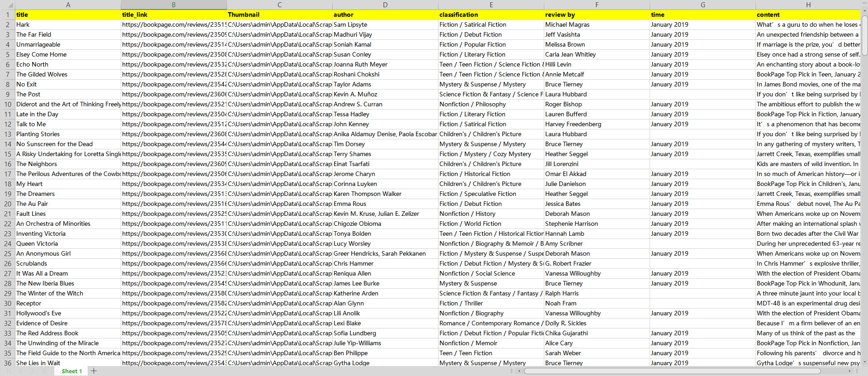
Task: Click the 'Unmarriageable' title cell
Action: [x=68, y=44]
